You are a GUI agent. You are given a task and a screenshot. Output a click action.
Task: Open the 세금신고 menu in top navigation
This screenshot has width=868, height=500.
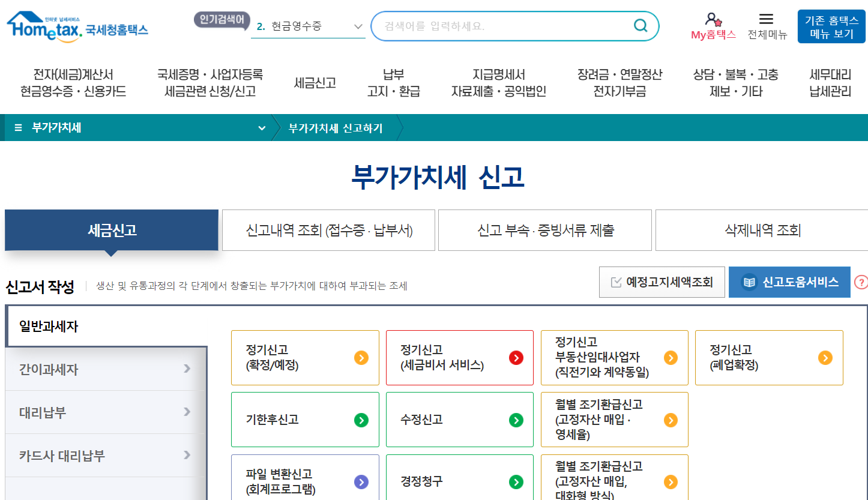pos(315,83)
